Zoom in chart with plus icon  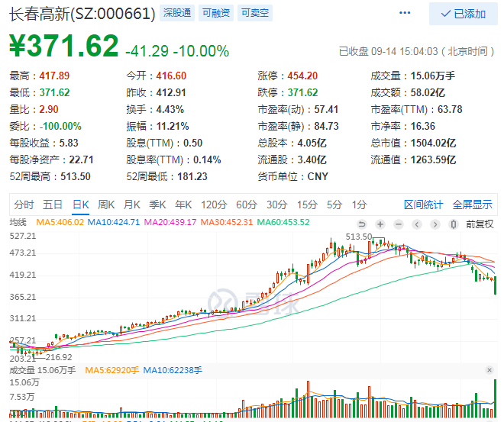[380, 224]
